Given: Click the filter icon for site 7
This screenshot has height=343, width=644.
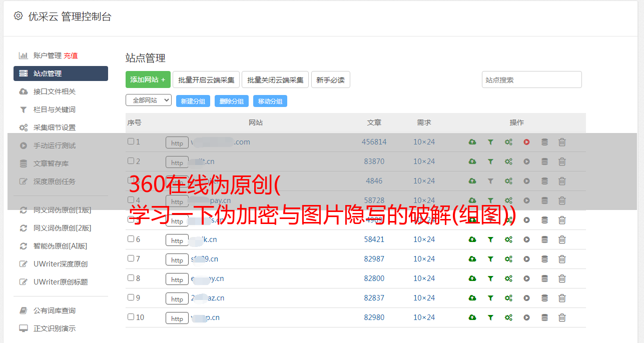Looking at the screenshot, I should coord(490,259).
